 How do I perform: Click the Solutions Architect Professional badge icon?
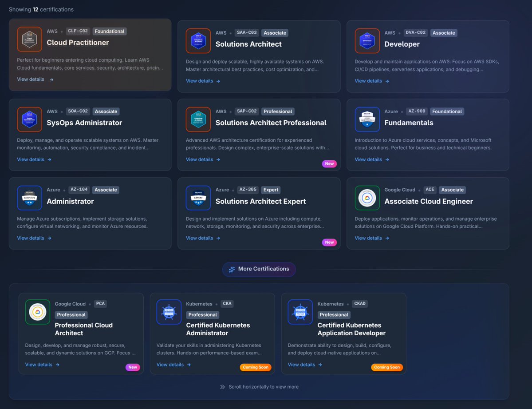pos(198,119)
